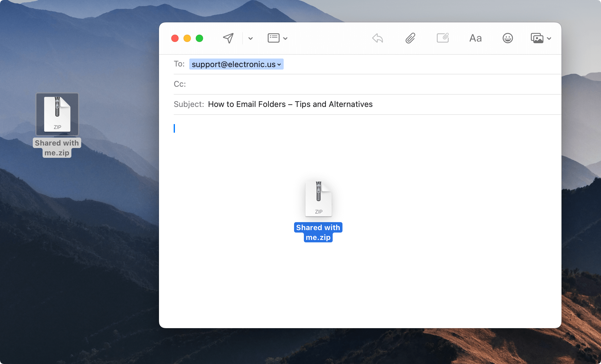Open the font formatting panel with the Aa icon
The height and width of the screenshot is (364, 601).
tap(475, 38)
